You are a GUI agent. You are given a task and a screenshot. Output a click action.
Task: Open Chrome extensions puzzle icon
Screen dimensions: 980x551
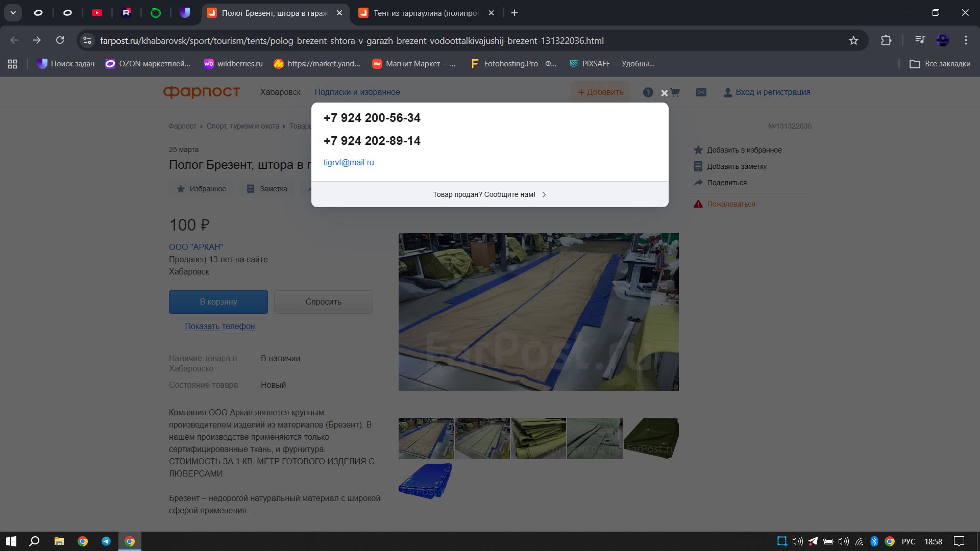(886, 40)
